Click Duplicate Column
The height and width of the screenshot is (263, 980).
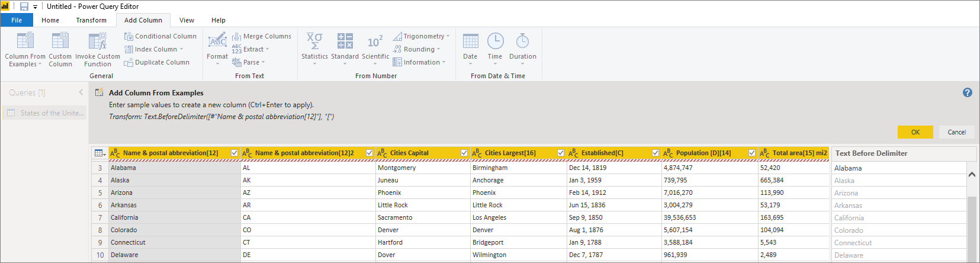click(x=157, y=62)
